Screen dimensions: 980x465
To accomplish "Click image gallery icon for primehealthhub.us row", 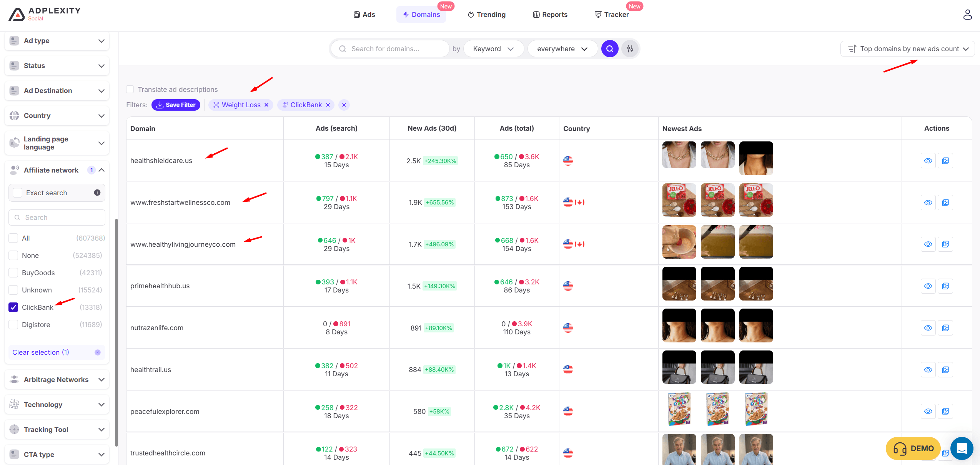I will (x=945, y=286).
